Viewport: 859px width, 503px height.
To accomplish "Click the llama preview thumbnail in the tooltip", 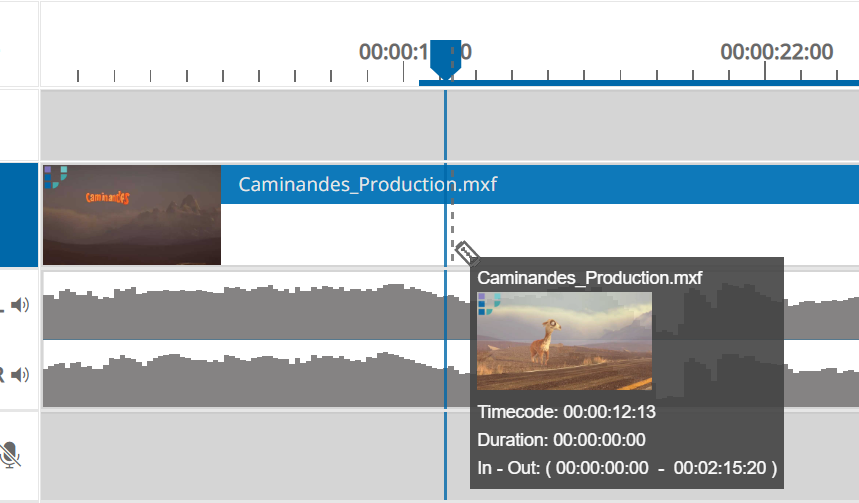I will (x=565, y=341).
